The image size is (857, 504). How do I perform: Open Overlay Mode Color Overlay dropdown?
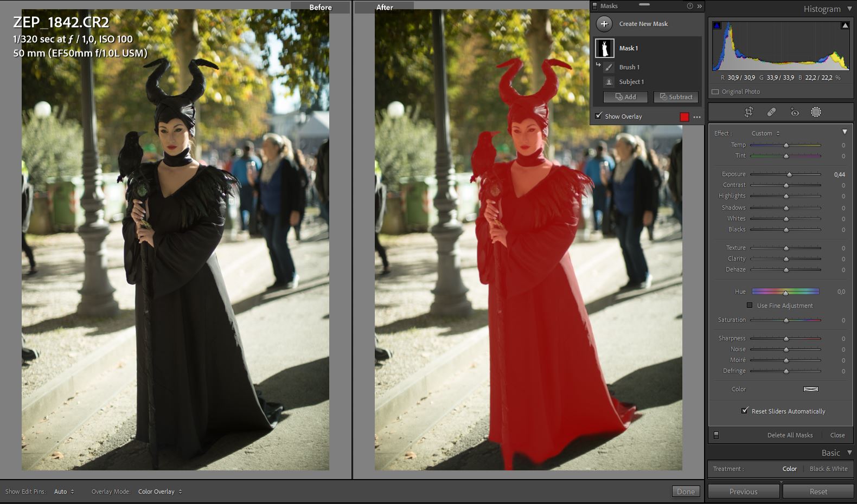[x=160, y=492]
